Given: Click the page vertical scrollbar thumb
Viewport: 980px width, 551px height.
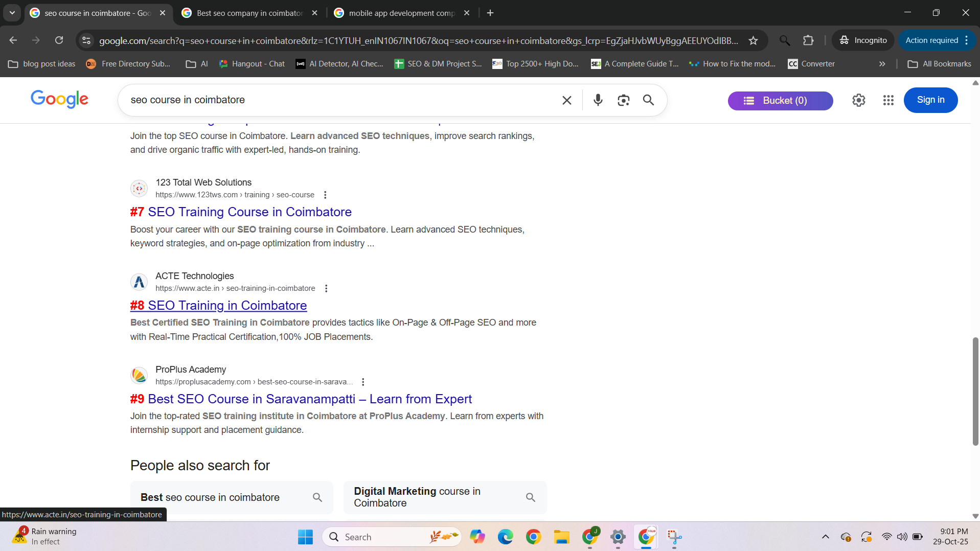Looking at the screenshot, I should tap(975, 391).
